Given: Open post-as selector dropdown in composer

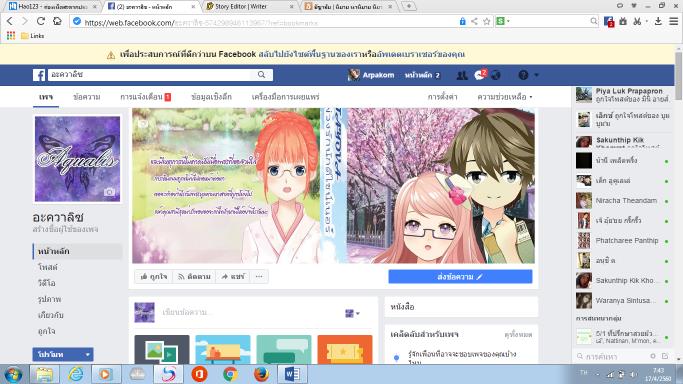Looking at the screenshot, I should coord(352,313).
